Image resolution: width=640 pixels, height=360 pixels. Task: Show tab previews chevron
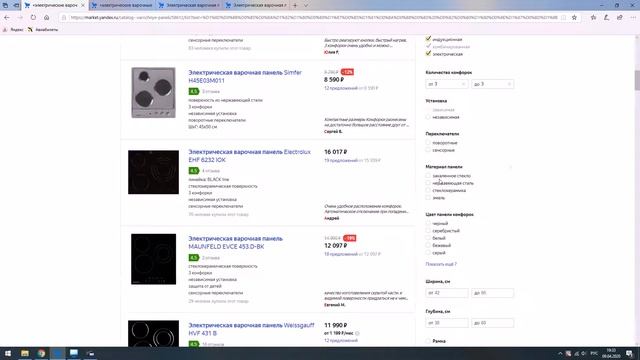tap(306, 5)
